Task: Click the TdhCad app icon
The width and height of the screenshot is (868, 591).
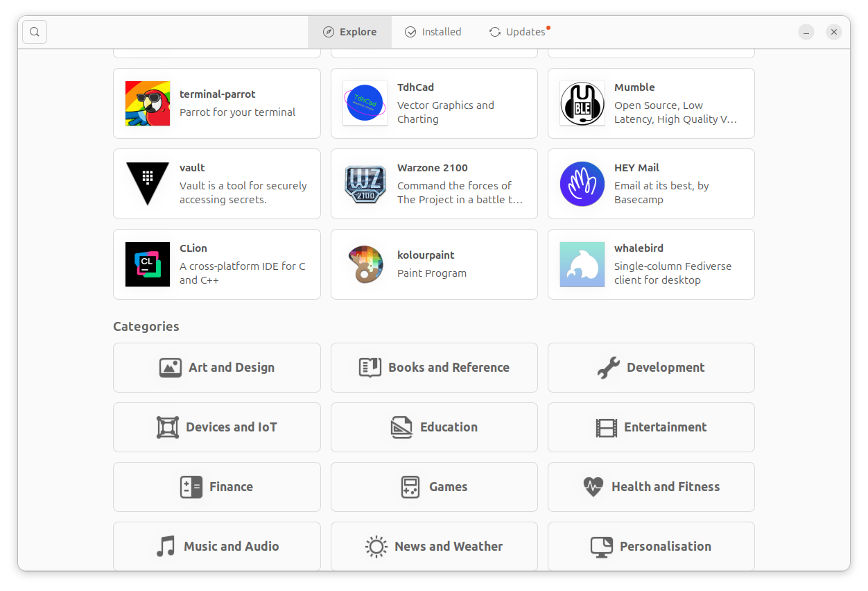Action: click(x=365, y=103)
